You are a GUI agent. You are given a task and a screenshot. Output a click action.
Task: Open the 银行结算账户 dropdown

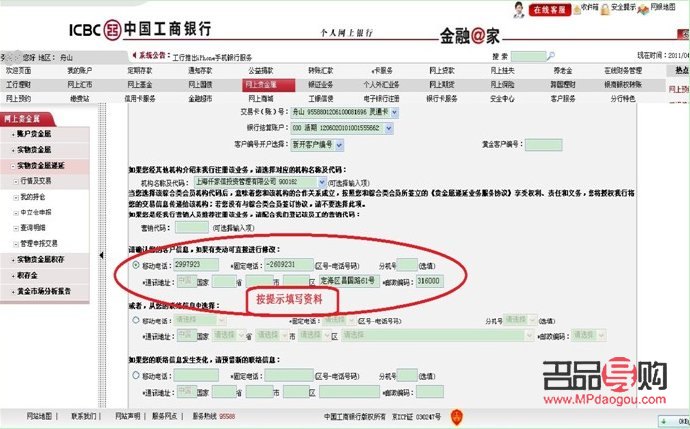[x=389, y=128]
